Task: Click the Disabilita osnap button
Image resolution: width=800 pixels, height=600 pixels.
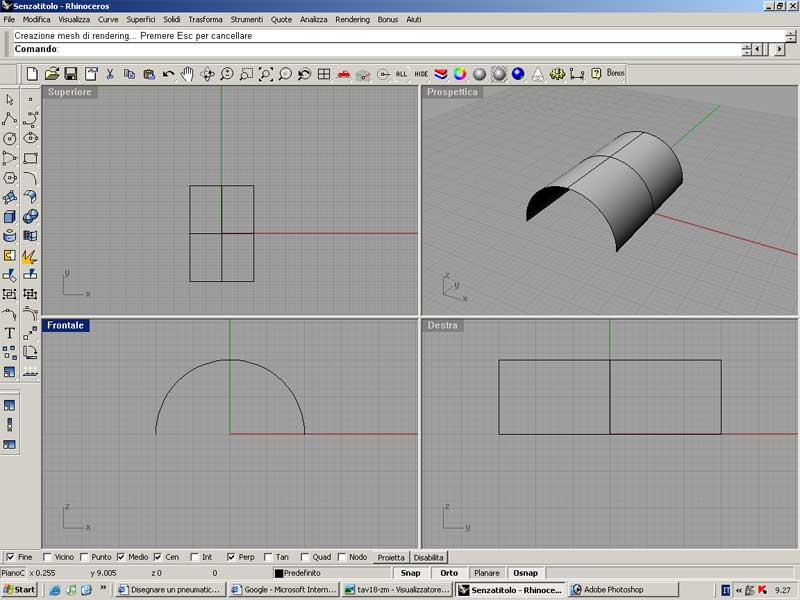Action: pos(429,557)
